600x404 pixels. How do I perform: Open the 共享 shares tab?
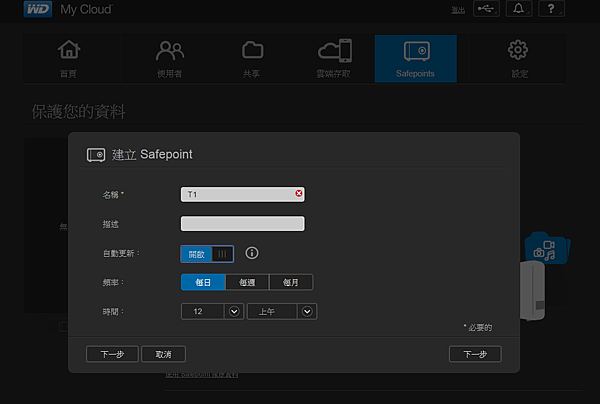[x=252, y=59]
